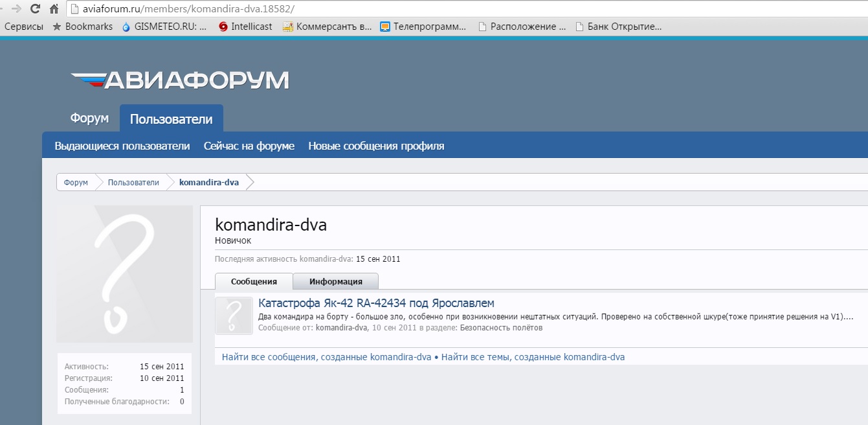
Task: Reload the page with the refresh icon
Action: pos(36,8)
